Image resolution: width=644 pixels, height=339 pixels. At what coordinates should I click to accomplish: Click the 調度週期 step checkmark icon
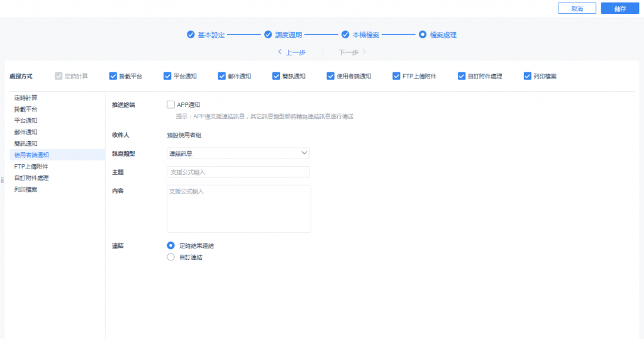point(268,35)
